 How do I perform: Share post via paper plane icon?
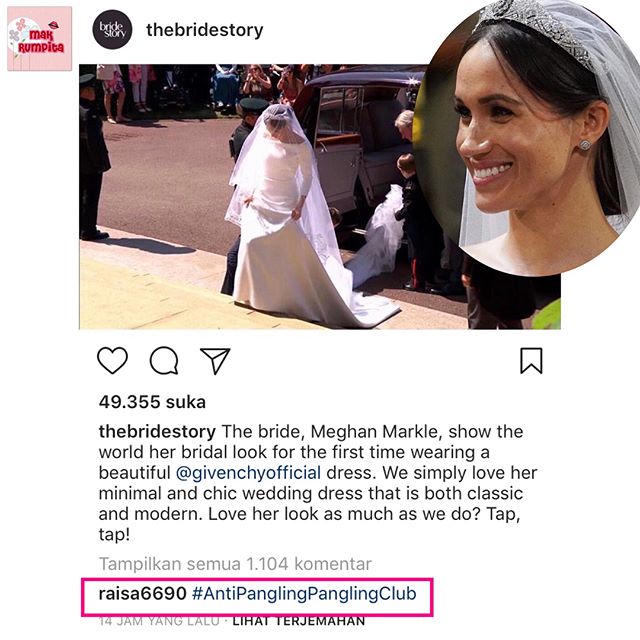(x=215, y=361)
